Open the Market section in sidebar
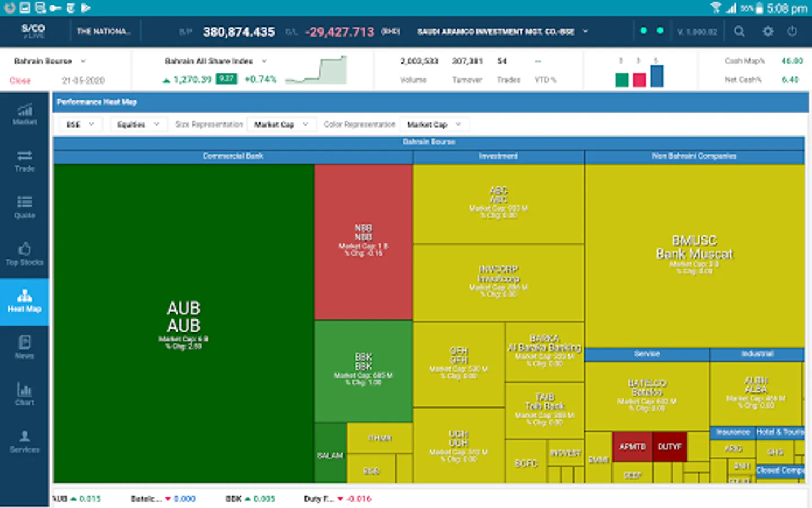The width and height of the screenshot is (812, 508). tap(24, 115)
